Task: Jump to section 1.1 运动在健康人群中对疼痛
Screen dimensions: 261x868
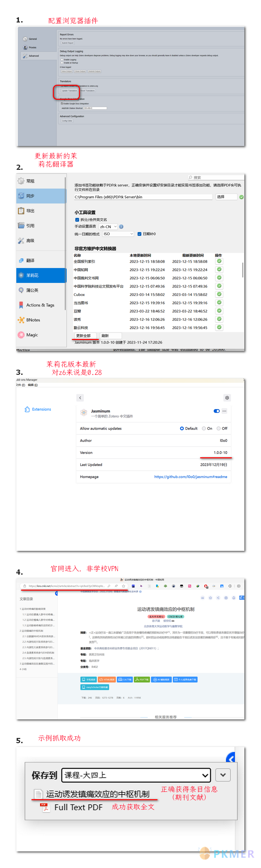Action: [38, 614]
